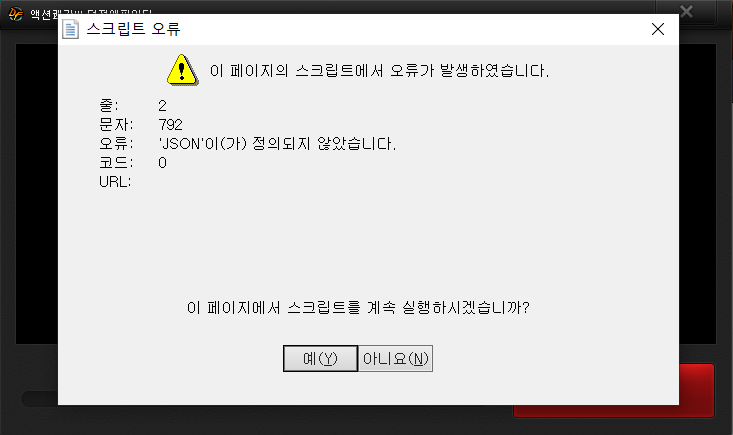Click the 코드 value 0

coord(162,163)
